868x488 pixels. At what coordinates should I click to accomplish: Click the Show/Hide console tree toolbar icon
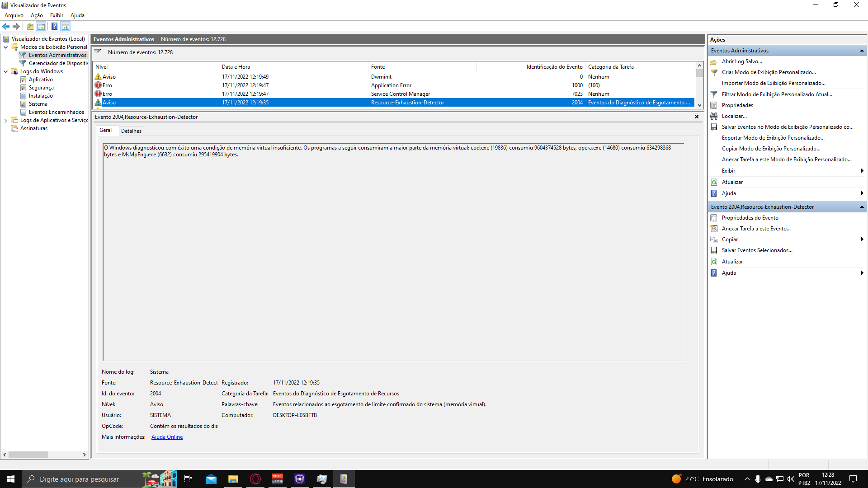[x=41, y=26]
